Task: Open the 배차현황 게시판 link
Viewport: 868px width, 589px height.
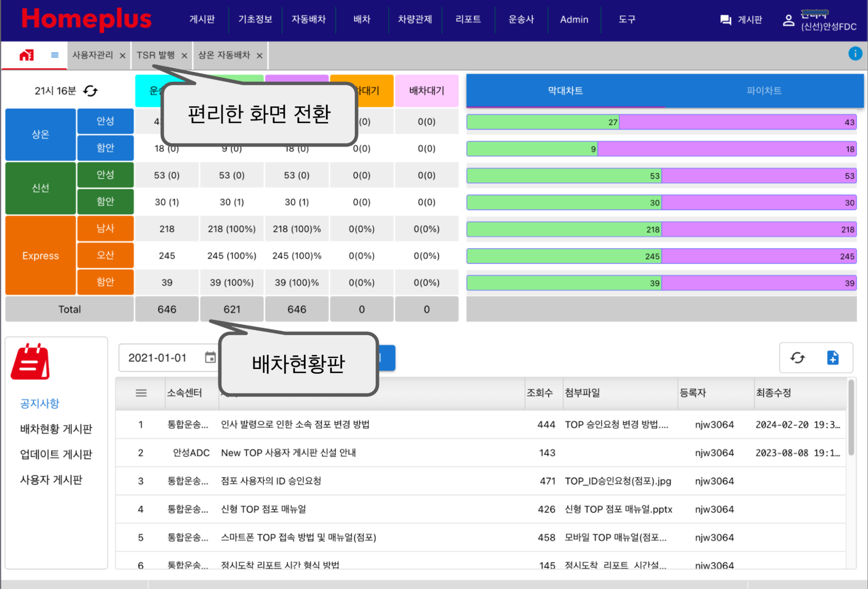Action: 56,429
